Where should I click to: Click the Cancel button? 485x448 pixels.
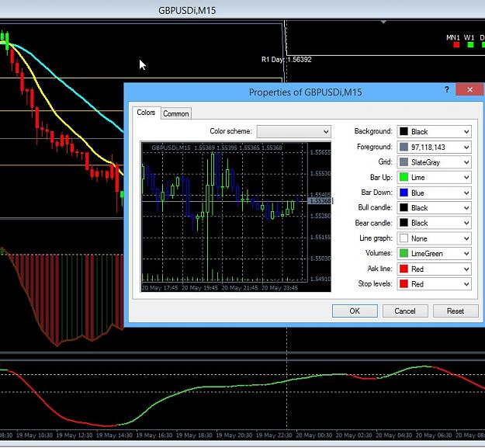(405, 311)
